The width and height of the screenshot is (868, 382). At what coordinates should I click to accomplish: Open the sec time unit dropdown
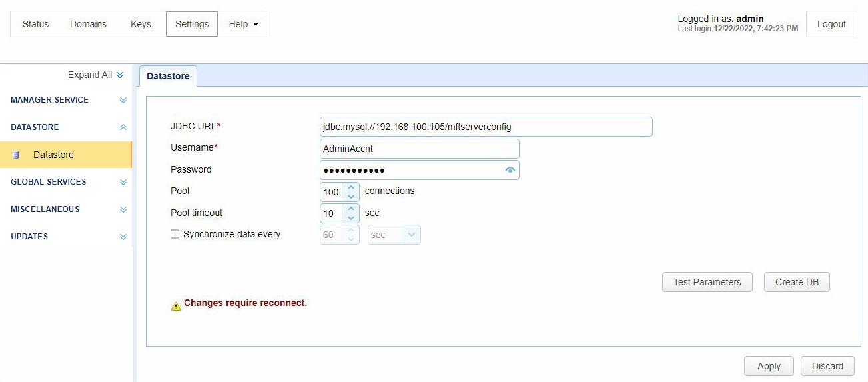point(394,235)
